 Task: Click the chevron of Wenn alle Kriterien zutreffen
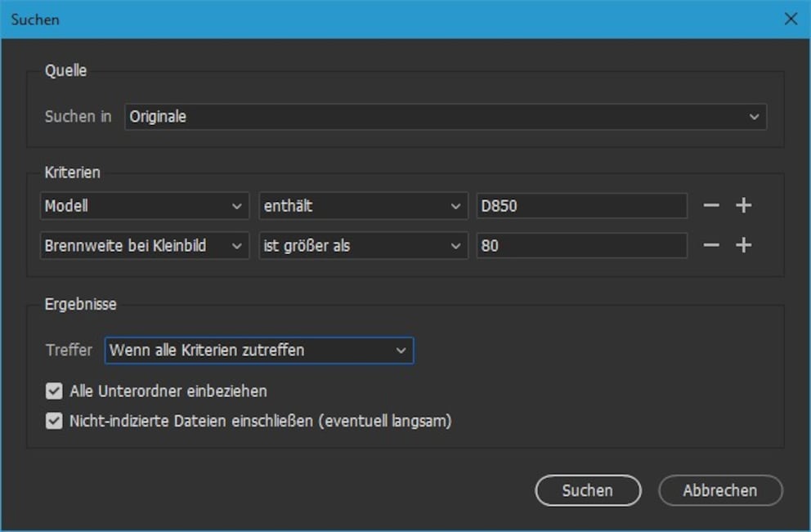coord(401,351)
